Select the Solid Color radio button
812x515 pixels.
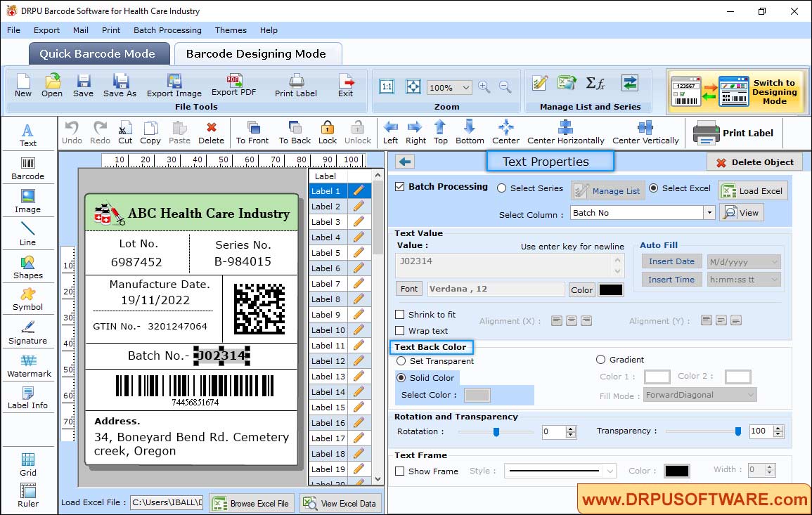[401, 378]
